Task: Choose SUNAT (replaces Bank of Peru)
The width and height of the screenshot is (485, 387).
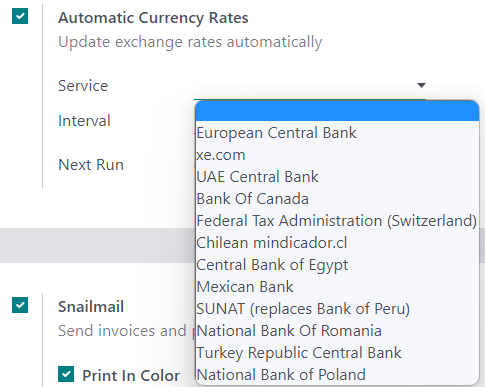Action: [337, 309]
